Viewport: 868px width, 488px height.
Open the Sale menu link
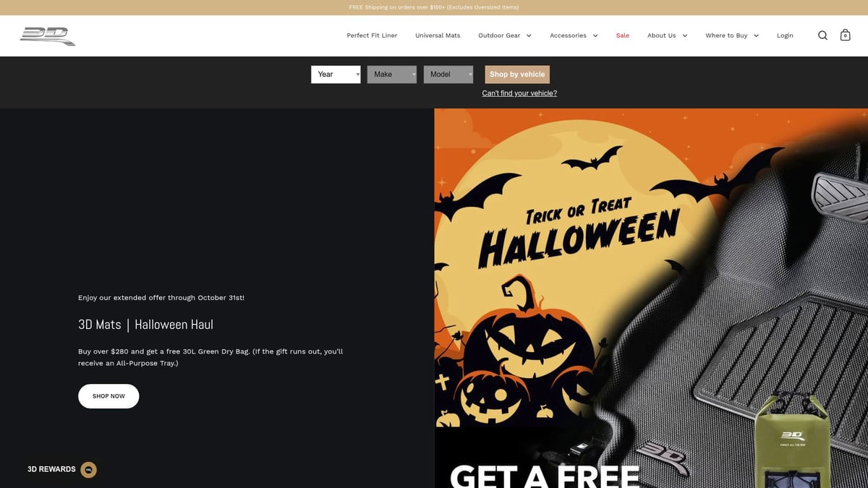(x=622, y=35)
